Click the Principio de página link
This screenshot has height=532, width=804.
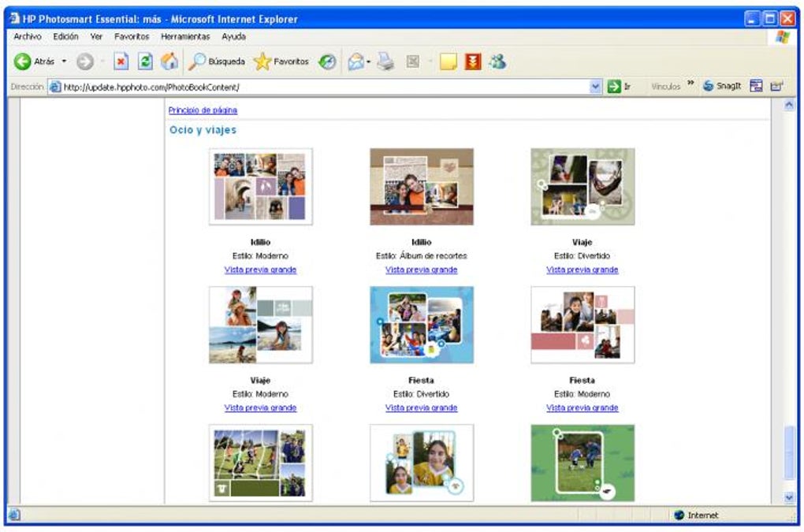[203, 110]
